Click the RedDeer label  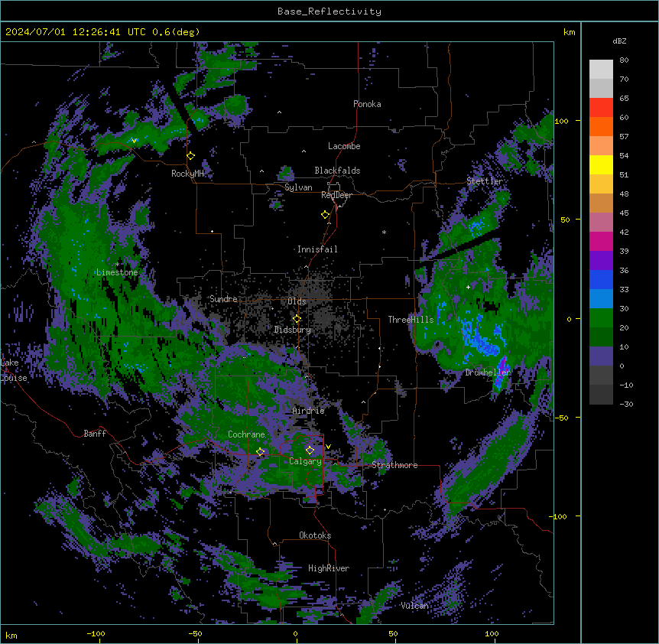[x=336, y=195]
